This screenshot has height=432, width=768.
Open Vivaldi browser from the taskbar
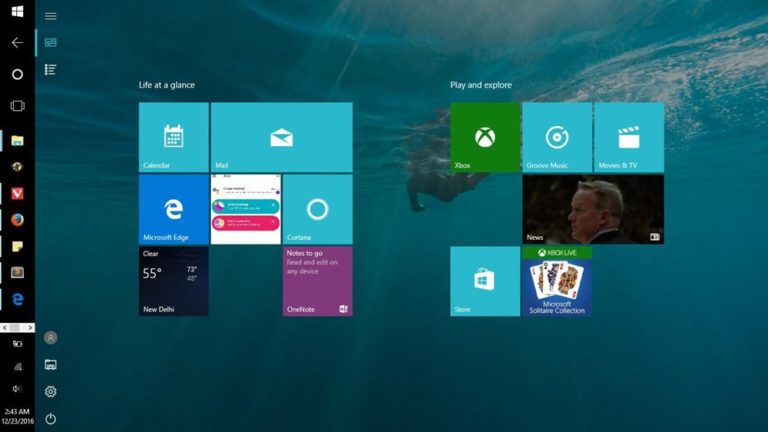17,193
